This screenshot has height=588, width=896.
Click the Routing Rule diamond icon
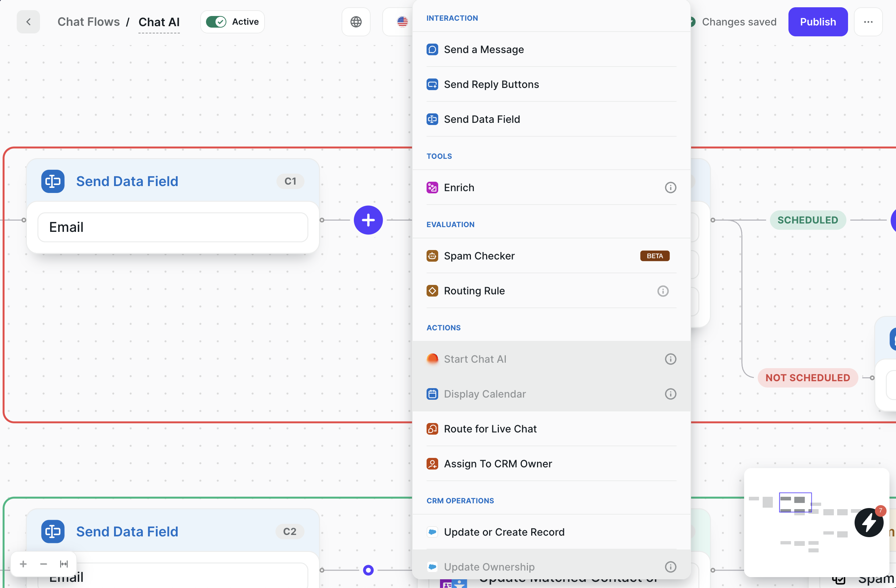[x=432, y=291]
